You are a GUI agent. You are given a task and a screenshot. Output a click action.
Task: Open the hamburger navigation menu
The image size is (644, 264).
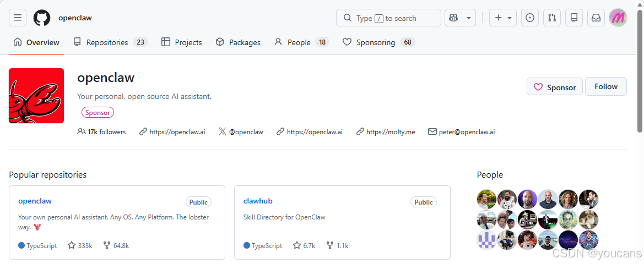[17, 18]
